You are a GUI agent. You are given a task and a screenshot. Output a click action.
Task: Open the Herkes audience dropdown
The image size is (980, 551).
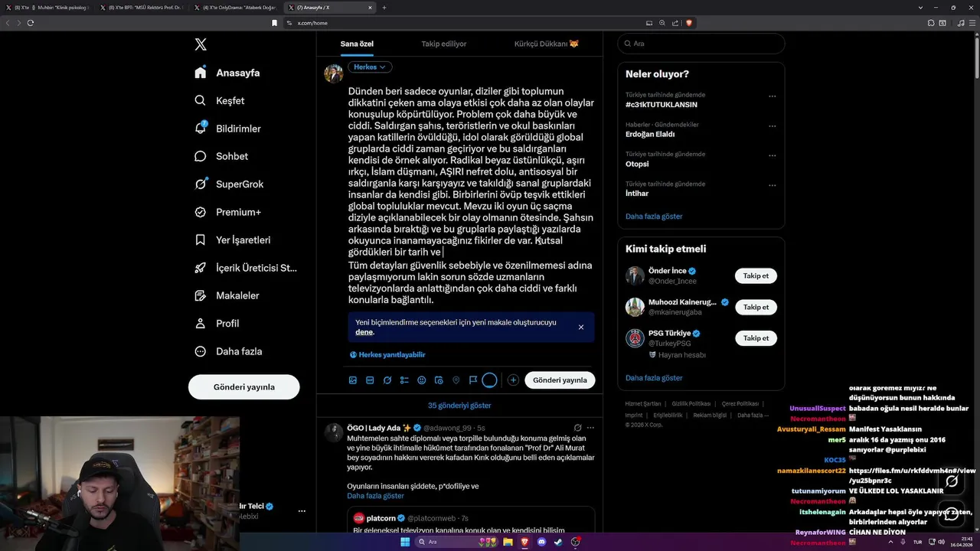(x=371, y=67)
